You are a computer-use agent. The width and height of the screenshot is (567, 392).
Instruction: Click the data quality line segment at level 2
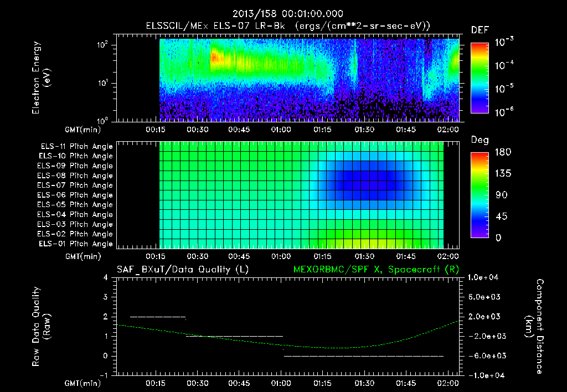[158, 317]
